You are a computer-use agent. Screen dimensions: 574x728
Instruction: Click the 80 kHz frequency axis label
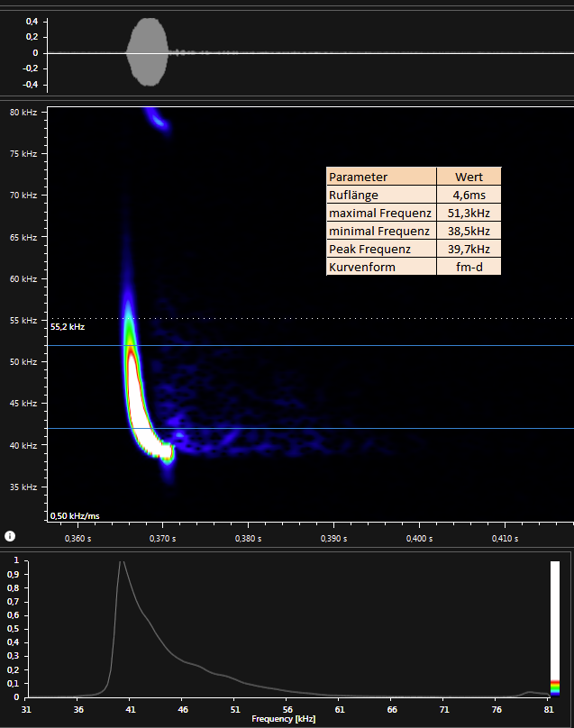point(23,113)
